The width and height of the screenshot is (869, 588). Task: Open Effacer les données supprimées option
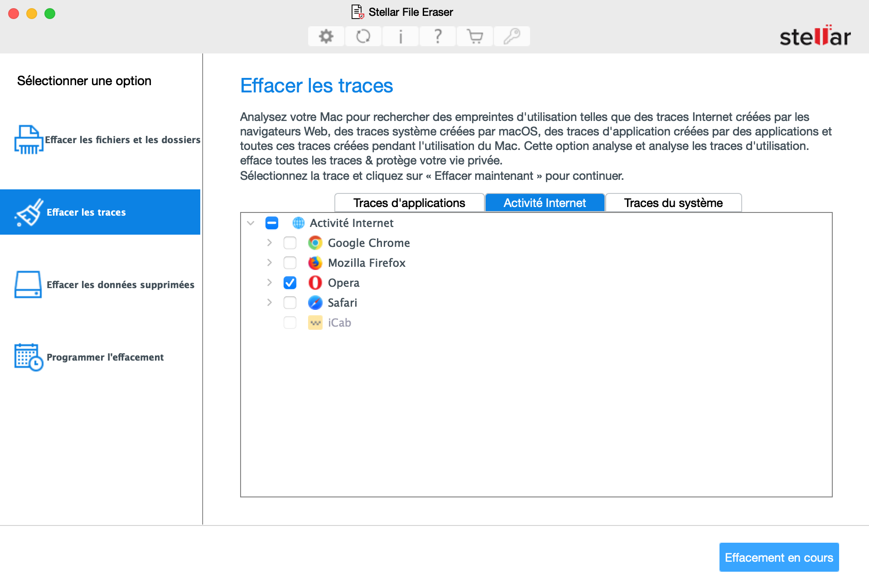tap(100, 284)
